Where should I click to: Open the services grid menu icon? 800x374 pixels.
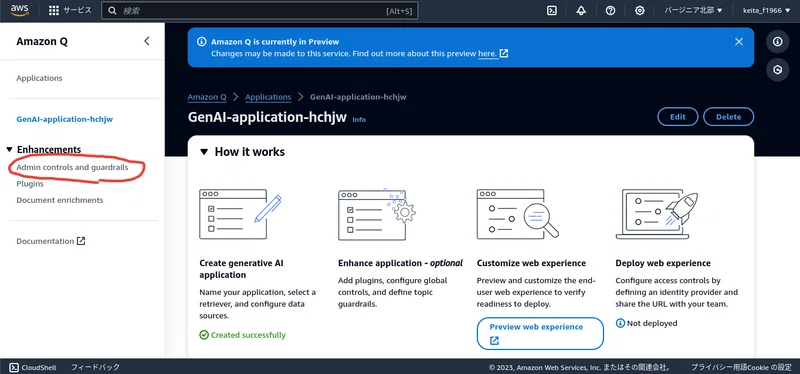pyautogui.click(x=54, y=11)
